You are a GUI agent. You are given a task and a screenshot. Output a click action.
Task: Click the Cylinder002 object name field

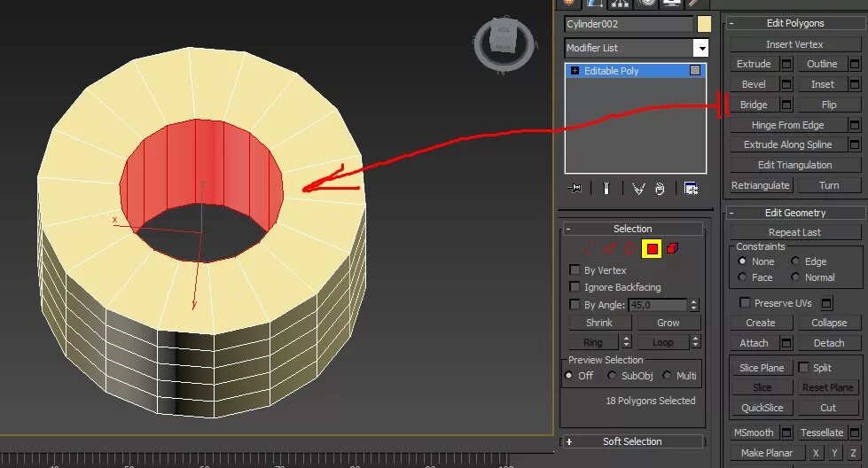pos(629,24)
